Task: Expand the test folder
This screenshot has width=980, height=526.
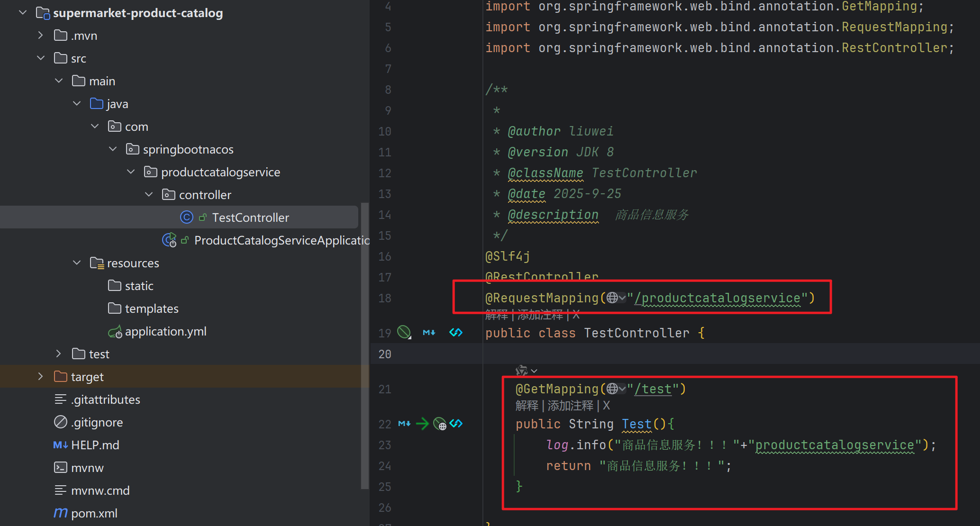Action: 59,354
